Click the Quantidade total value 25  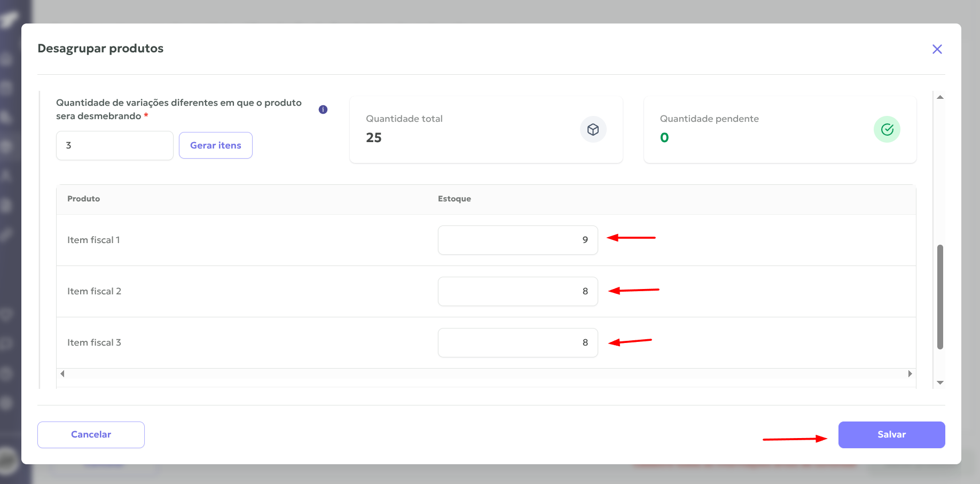(374, 138)
